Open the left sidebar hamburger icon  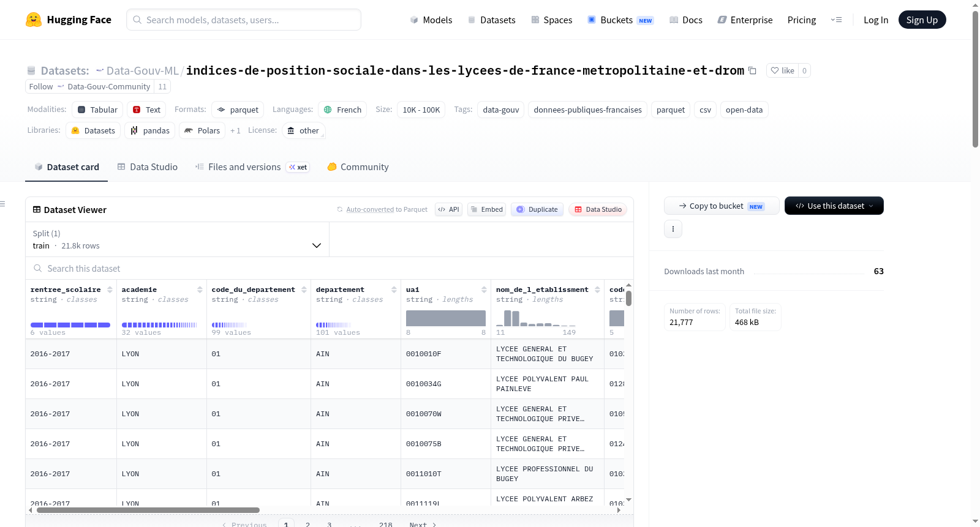coord(3,204)
